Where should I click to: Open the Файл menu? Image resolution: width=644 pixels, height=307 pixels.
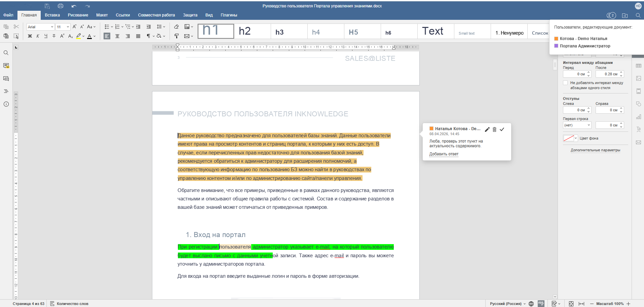[8, 15]
